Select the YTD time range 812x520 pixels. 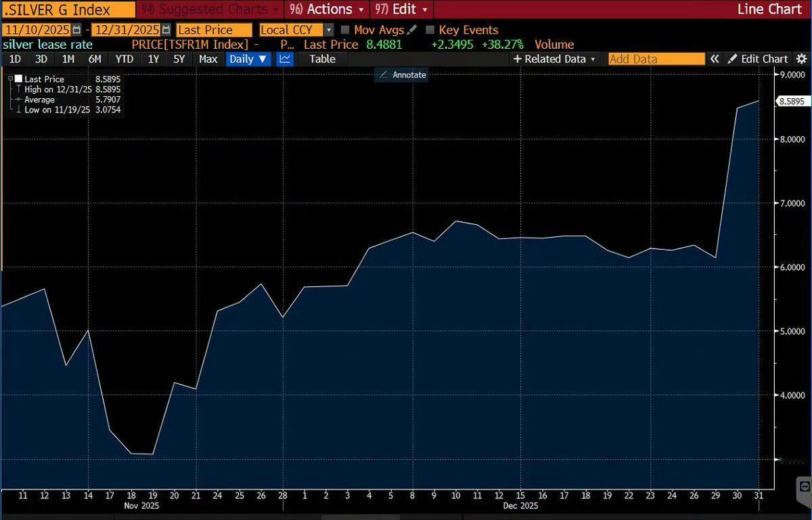click(124, 59)
